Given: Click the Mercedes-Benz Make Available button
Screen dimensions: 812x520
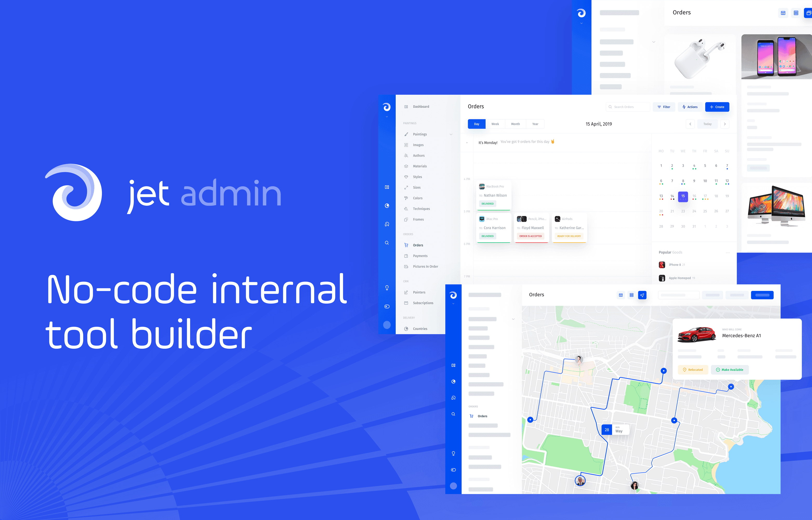Looking at the screenshot, I should pos(732,369).
